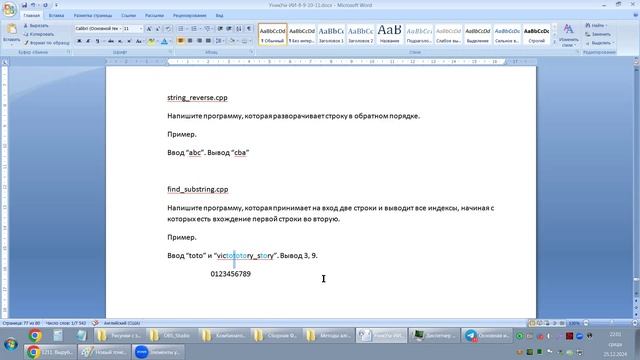Open the Шрифт dialog launcher
Viewport: 640px width, 360px height.
(x=171, y=52)
